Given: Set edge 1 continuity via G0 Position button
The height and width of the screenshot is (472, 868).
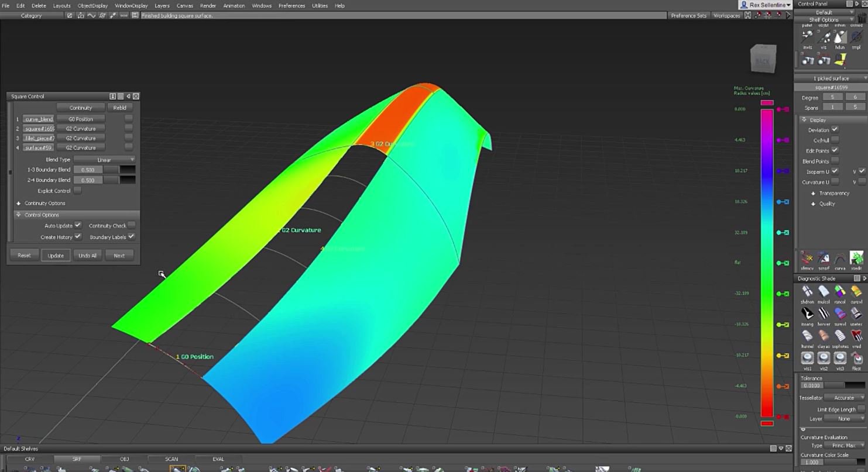Looking at the screenshot, I should (x=81, y=119).
